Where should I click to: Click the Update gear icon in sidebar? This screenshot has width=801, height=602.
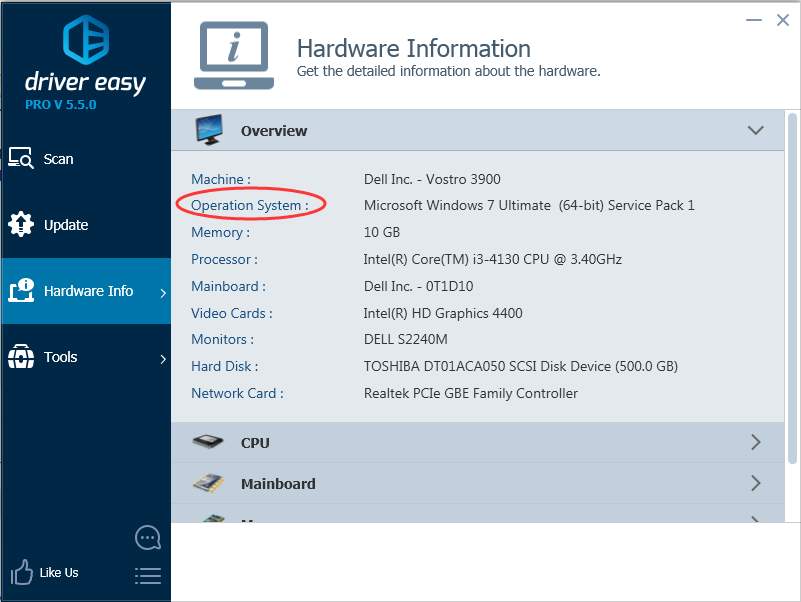[21, 225]
